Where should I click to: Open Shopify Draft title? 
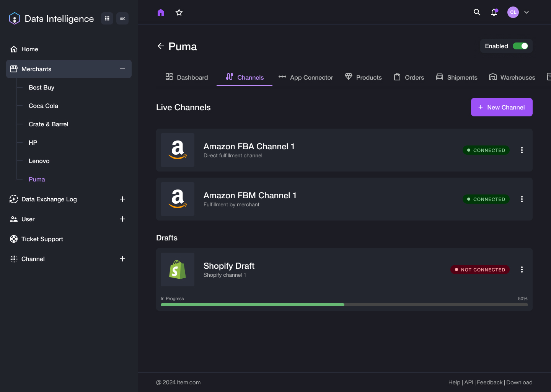click(x=229, y=266)
